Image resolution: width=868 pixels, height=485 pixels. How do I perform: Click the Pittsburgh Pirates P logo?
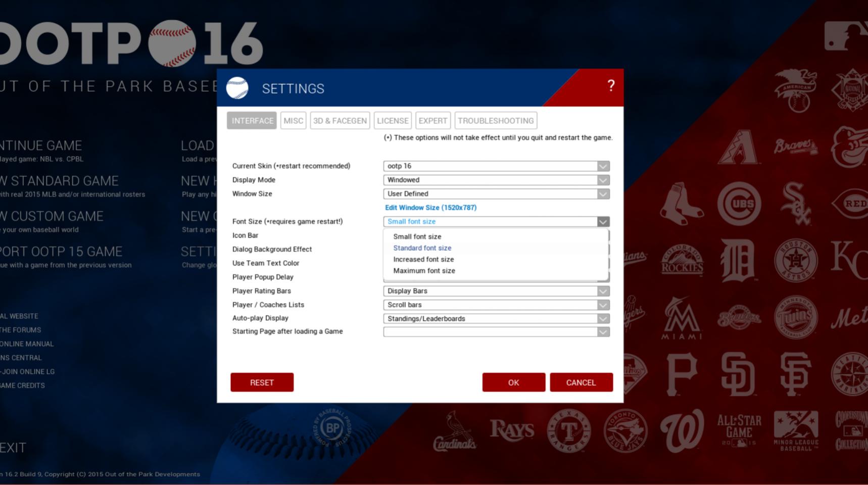coord(682,374)
